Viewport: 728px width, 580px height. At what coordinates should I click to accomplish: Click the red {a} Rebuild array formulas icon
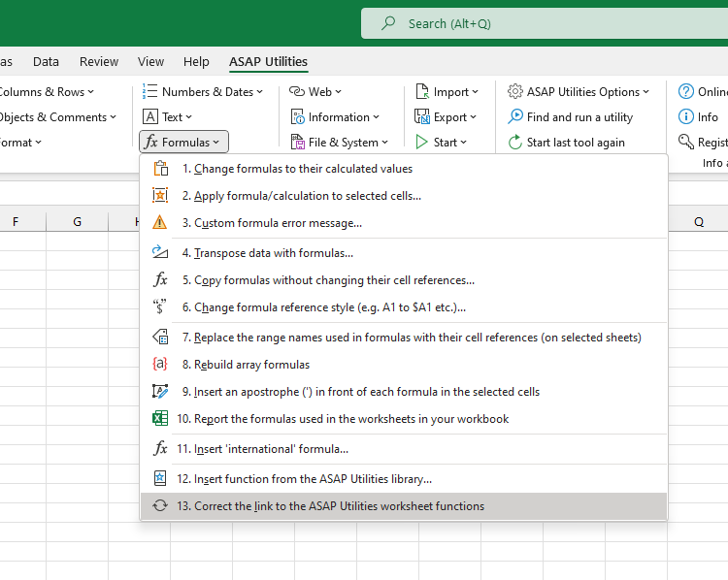[160, 365]
